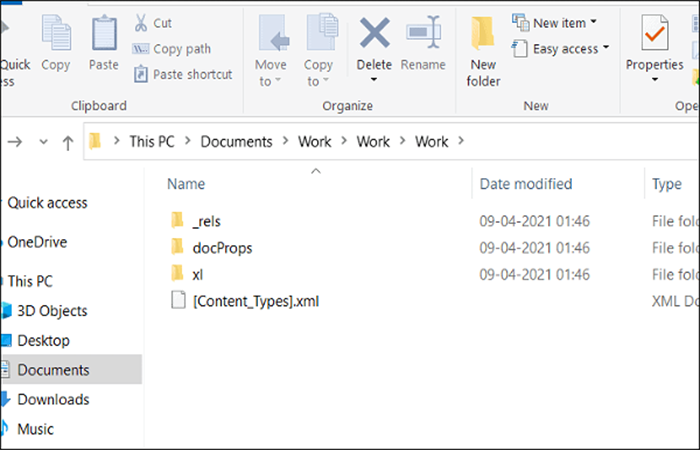Click the date of the xl row

[x=534, y=275]
